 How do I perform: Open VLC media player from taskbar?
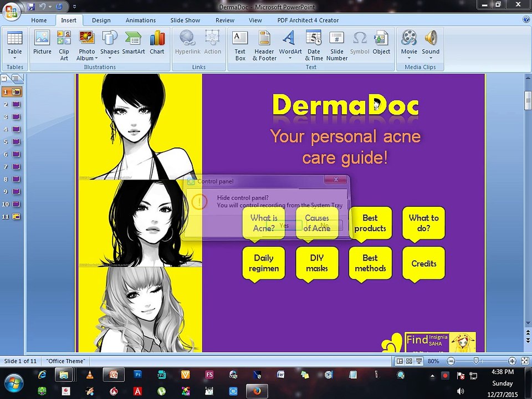coord(90,375)
